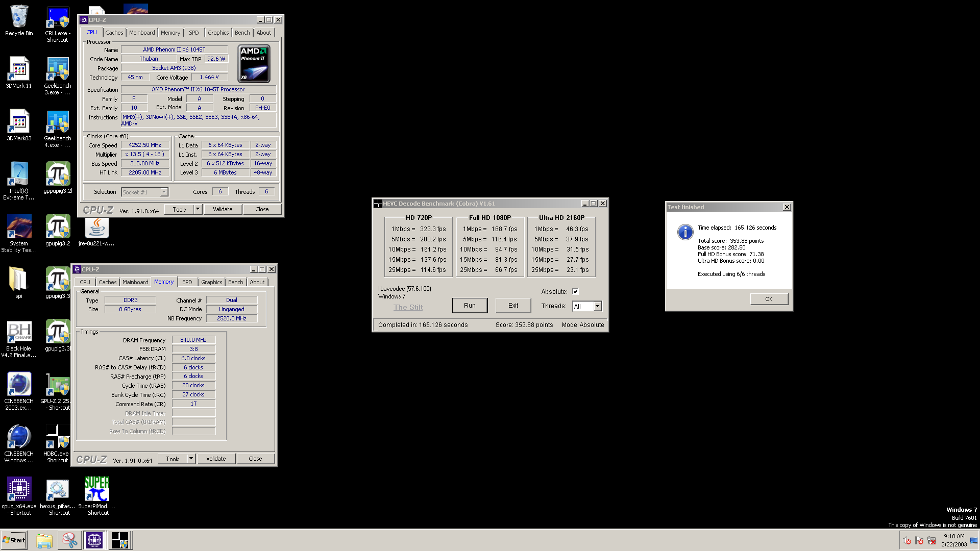Image resolution: width=980 pixels, height=551 pixels.
Task: Open the hexus_pifast shortcut icon
Action: pyautogui.click(x=58, y=496)
